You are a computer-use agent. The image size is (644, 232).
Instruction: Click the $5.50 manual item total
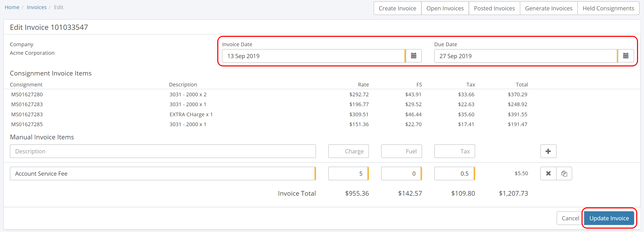pos(521,173)
